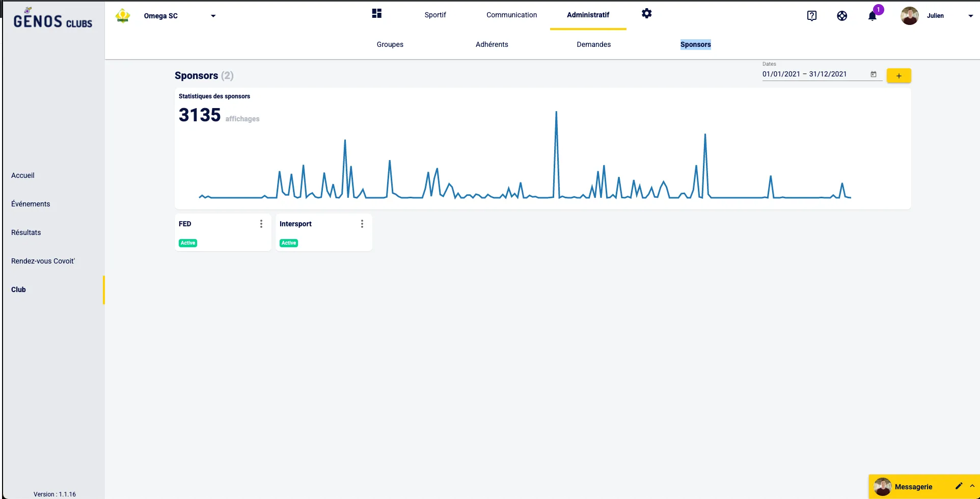Viewport: 980px width, 499px height.
Task: Open the notifications bell
Action: click(873, 16)
